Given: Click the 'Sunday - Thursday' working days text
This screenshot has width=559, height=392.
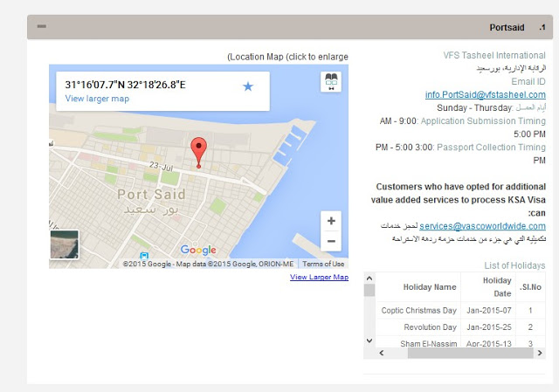Looking at the screenshot, I should 474,108.
